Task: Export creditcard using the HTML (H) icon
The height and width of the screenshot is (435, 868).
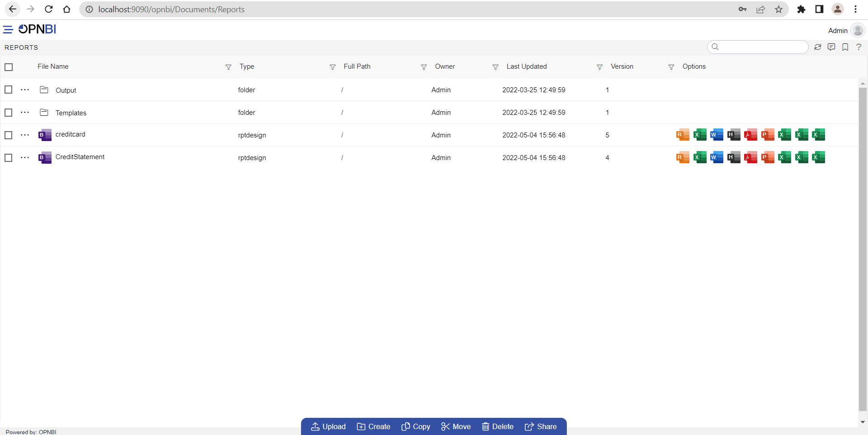Action: click(734, 135)
